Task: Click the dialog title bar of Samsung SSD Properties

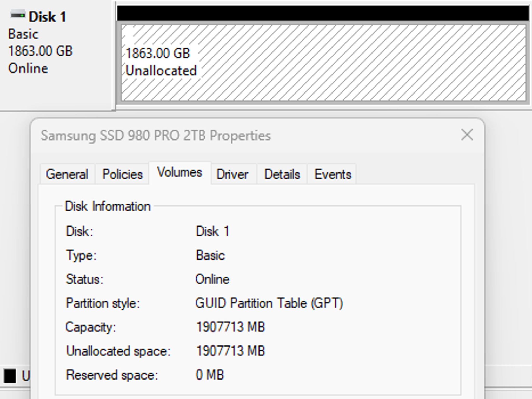Action: click(x=156, y=135)
